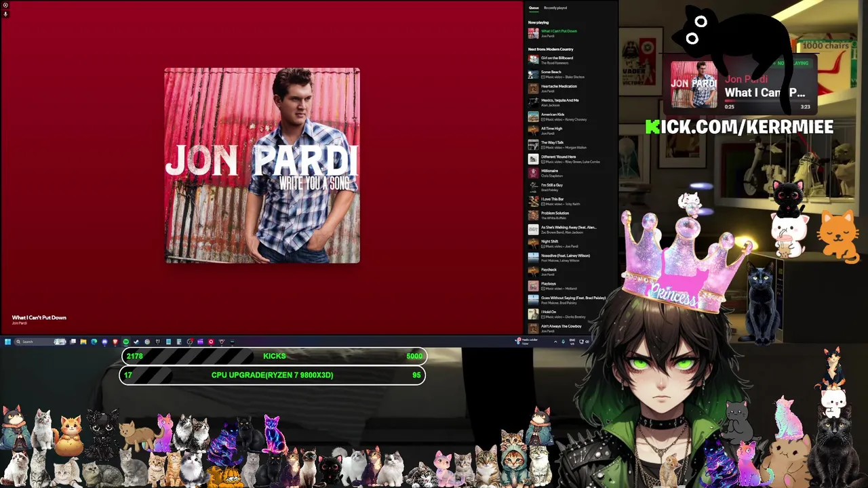Screen dimensions: 868x488
Task: Click the Spotify taskbar icon
Action: coord(126,342)
